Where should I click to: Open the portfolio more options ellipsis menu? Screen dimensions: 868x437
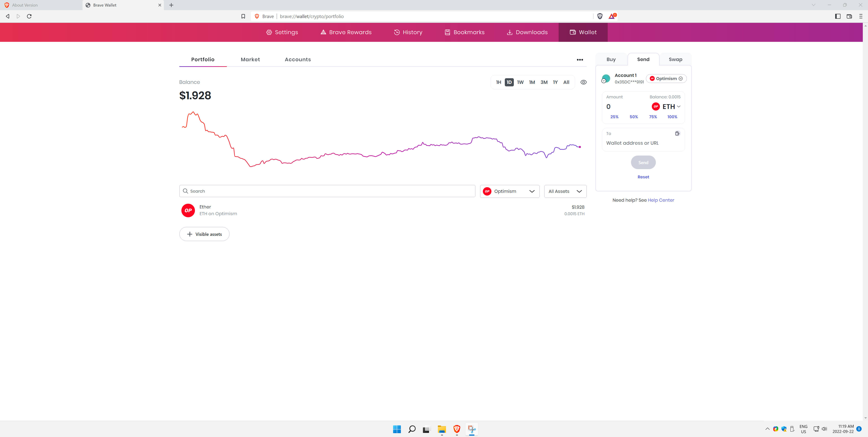tap(580, 59)
